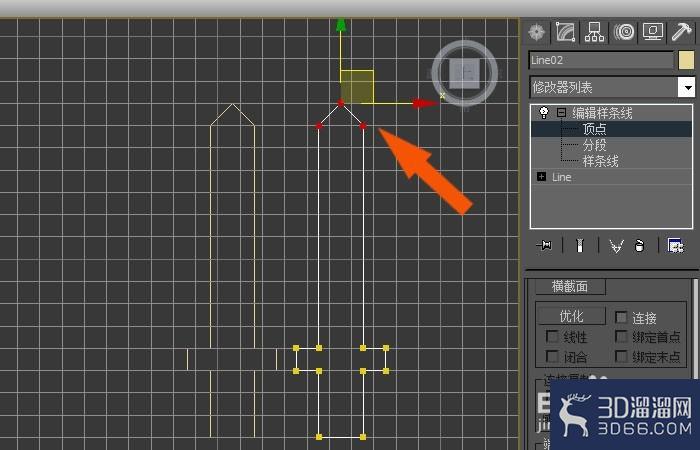Open Configure Modifier Sets icon

tap(675, 245)
